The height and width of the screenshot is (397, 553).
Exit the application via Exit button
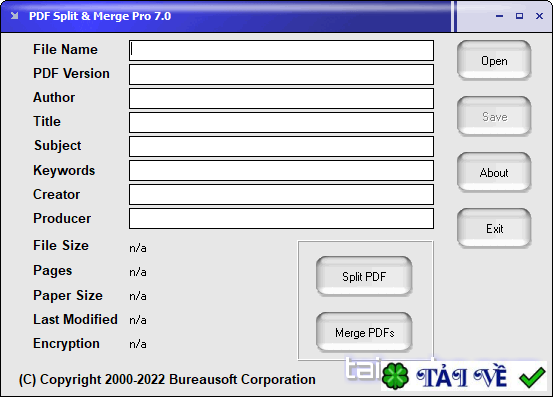(x=494, y=228)
